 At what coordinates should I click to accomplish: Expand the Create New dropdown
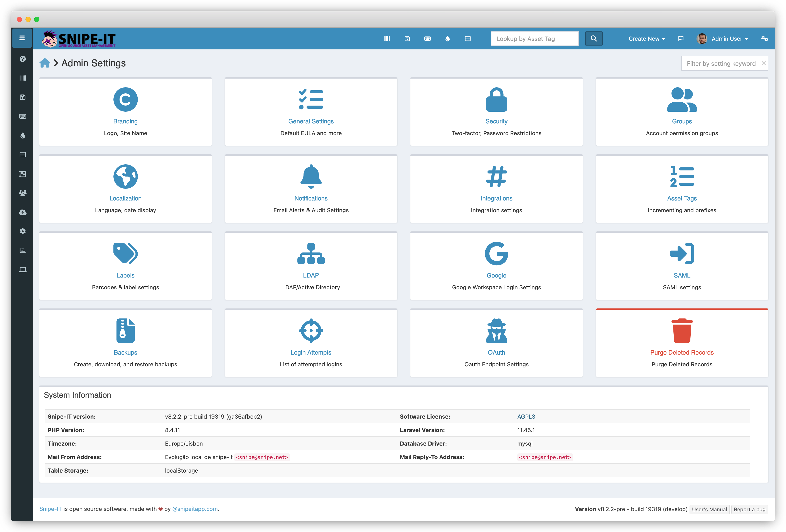click(x=647, y=39)
